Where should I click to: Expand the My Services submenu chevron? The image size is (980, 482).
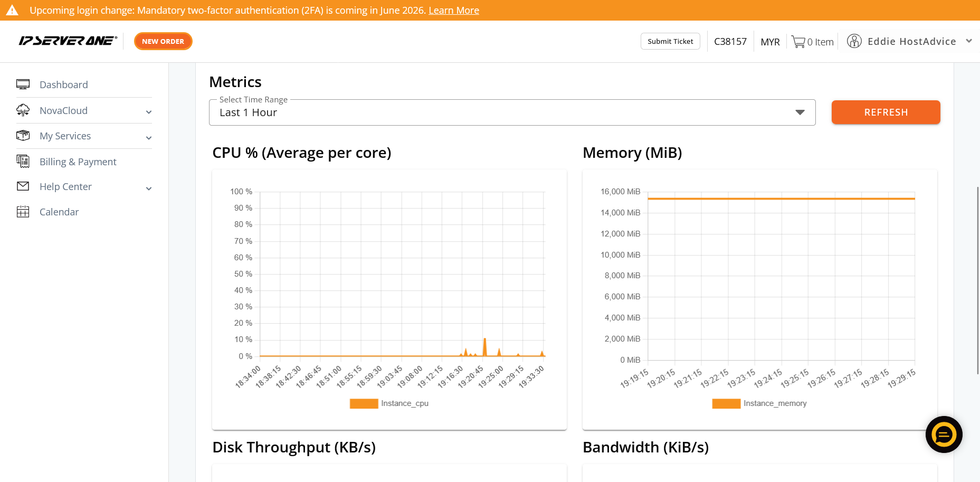coord(149,138)
